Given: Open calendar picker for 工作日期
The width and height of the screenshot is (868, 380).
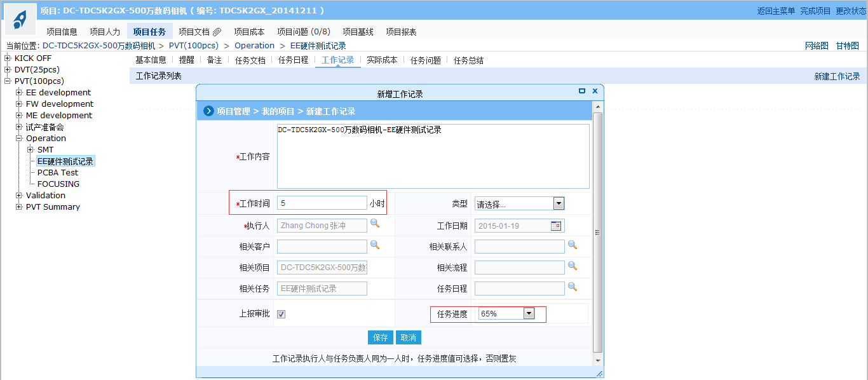Looking at the screenshot, I should click(x=556, y=226).
